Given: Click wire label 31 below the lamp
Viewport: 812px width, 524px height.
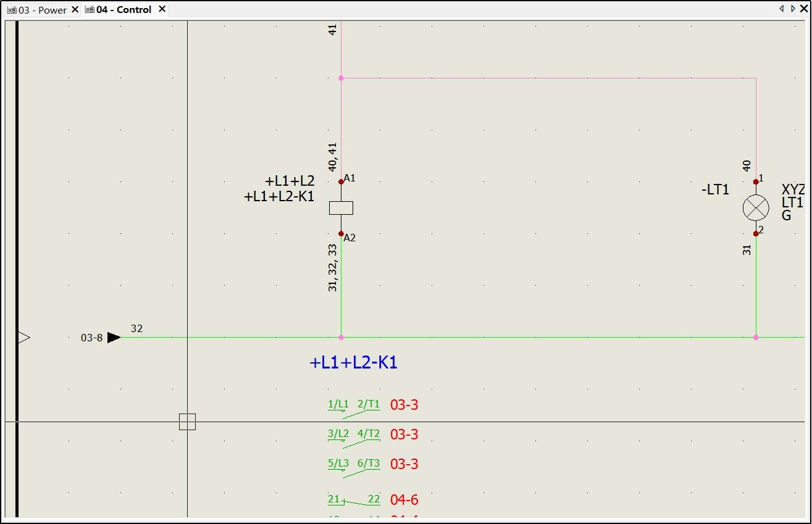Looking at the screenshot, I should coord(747,250).
